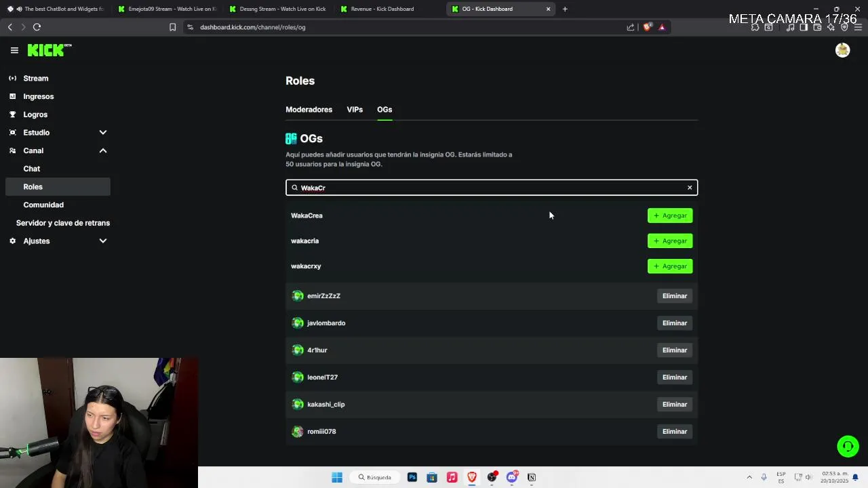Click the taskbar clock and date

(x=834, y=477)
